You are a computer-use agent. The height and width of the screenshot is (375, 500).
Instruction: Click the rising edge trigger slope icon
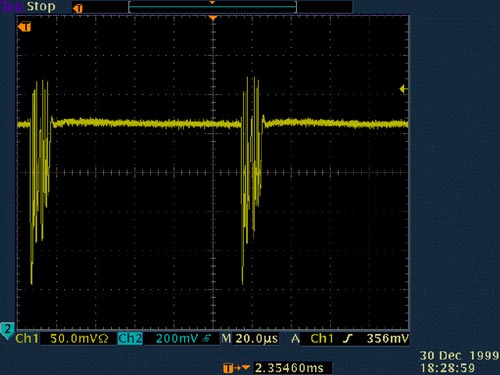pos(348,339)
